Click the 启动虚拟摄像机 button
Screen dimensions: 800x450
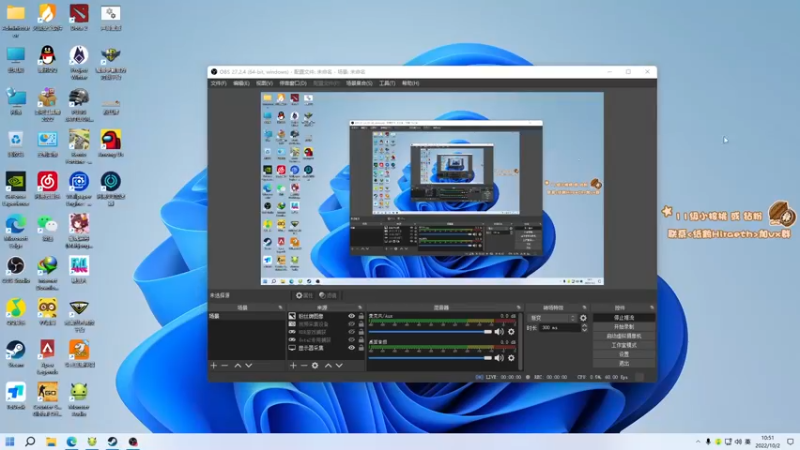(x=624, y=336)
